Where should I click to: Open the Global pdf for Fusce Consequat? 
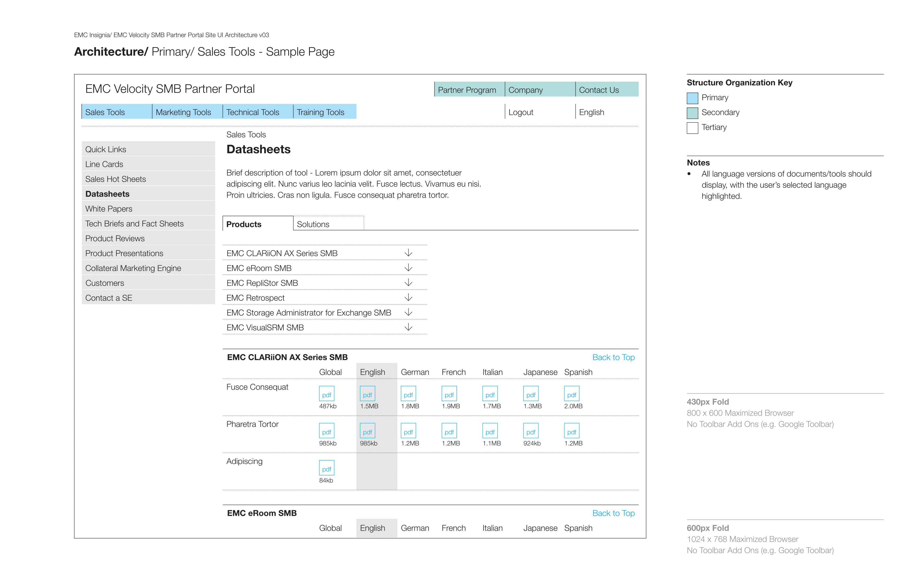click(326, 394)
